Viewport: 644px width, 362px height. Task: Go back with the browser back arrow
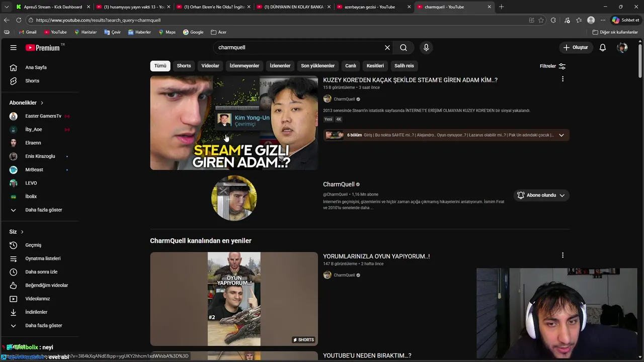coord(7,20)
